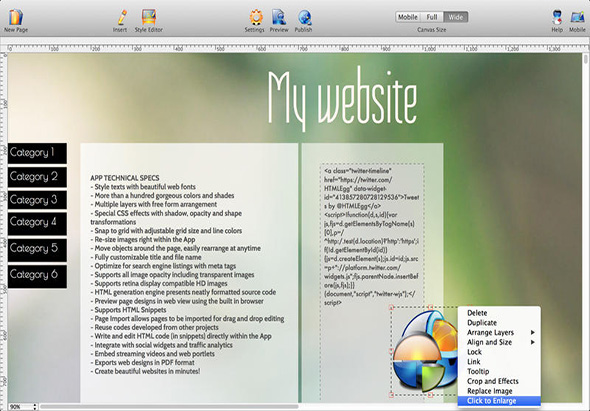The image size is (590, 411).
Task: Set canvas size to Wide
Action: coord(456,17)
